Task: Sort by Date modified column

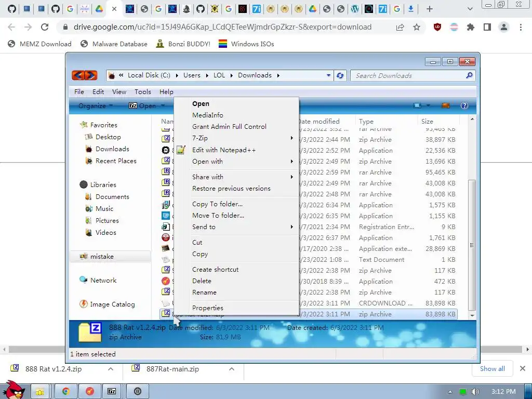Action: [326, 121]
